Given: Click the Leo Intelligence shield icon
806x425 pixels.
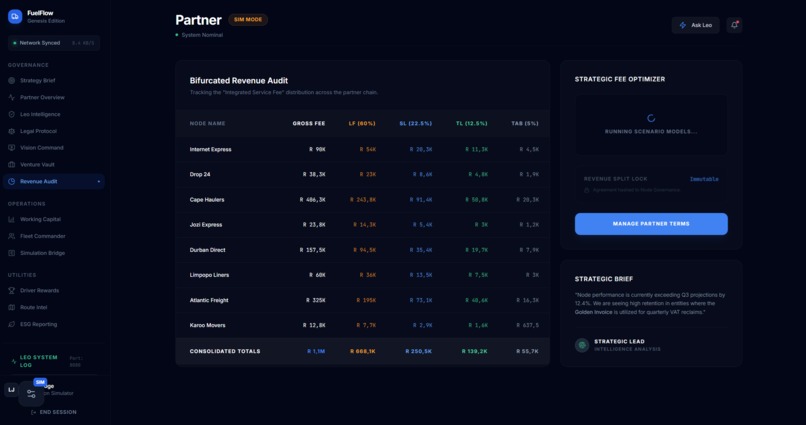Looking at the screenshot, I should pos(11,114).
